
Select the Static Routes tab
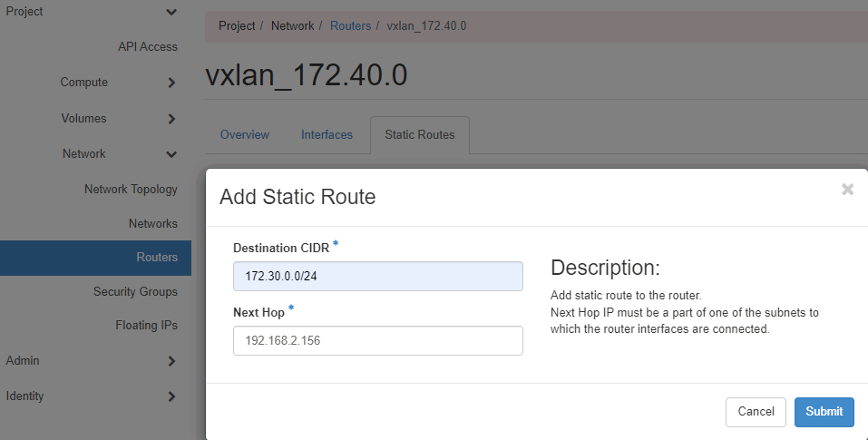419,135
